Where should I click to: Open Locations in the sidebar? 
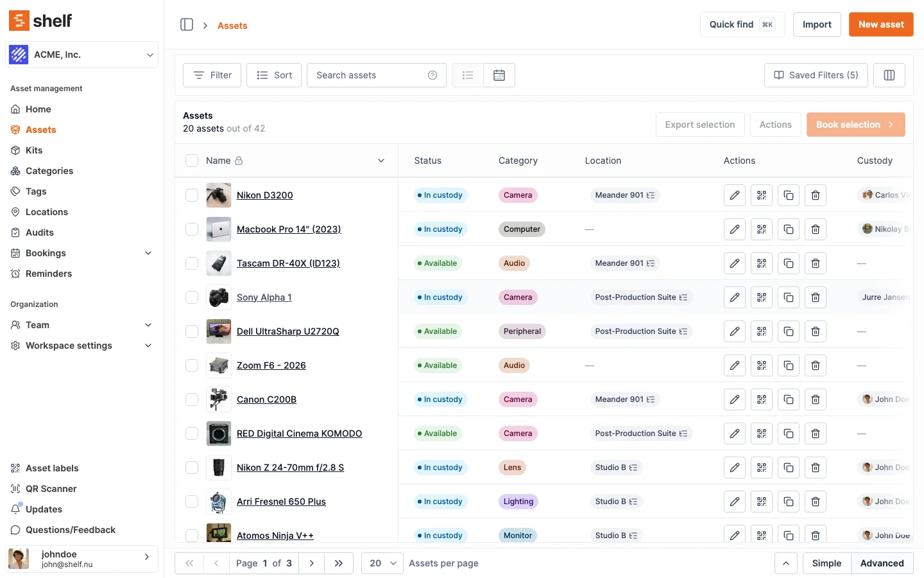45,212
